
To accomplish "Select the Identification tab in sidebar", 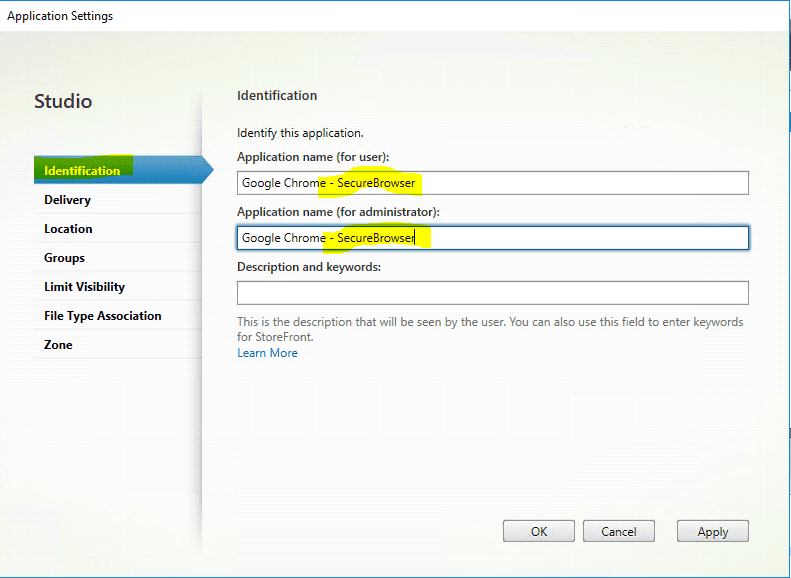I will (124, 170).
